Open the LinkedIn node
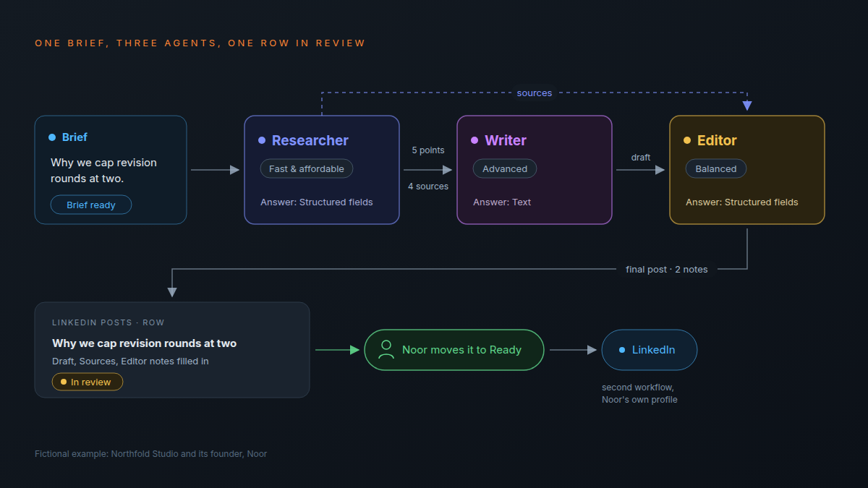This screenshot has height=488, width=868. pos(650,350)
